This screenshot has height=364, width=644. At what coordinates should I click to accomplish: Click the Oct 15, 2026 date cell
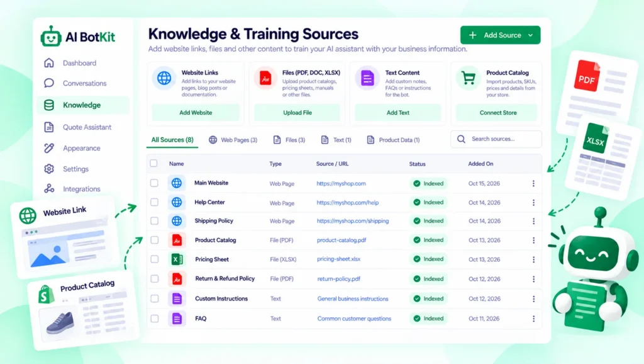484,183
